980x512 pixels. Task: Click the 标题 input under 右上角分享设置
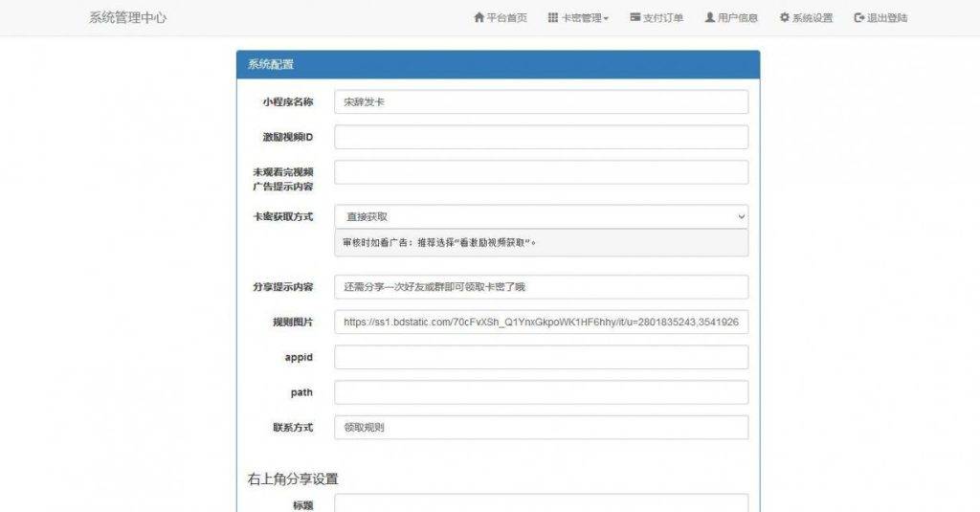(x=542, y=503)
